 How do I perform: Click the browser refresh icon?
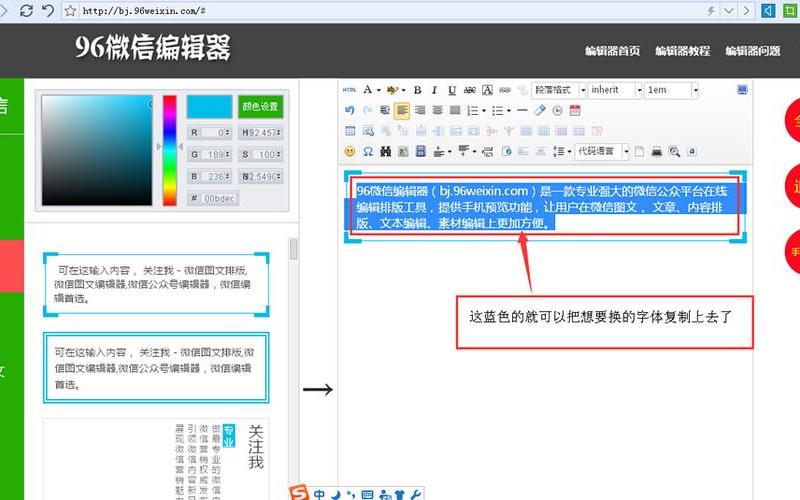pos(26,11)
